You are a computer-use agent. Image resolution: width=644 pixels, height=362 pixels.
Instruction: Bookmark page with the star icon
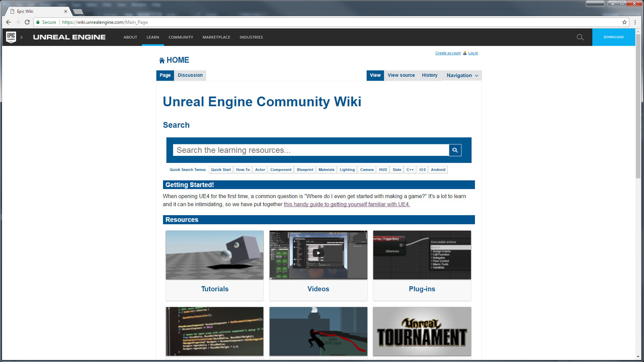point(624,22)
